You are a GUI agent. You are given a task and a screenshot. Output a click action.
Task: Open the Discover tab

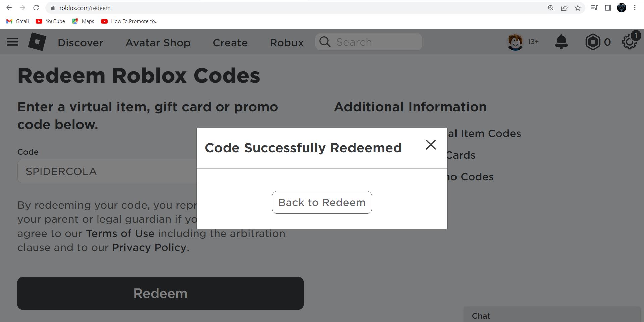coord(80,43)
